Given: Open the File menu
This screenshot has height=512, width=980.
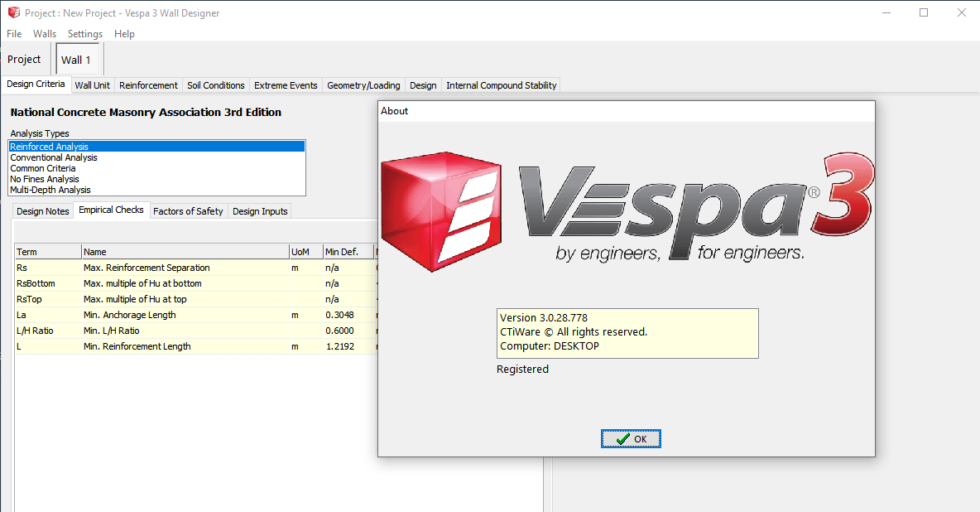Looking at the screenshot, I should pyautogui.click(x=14, y=34).
